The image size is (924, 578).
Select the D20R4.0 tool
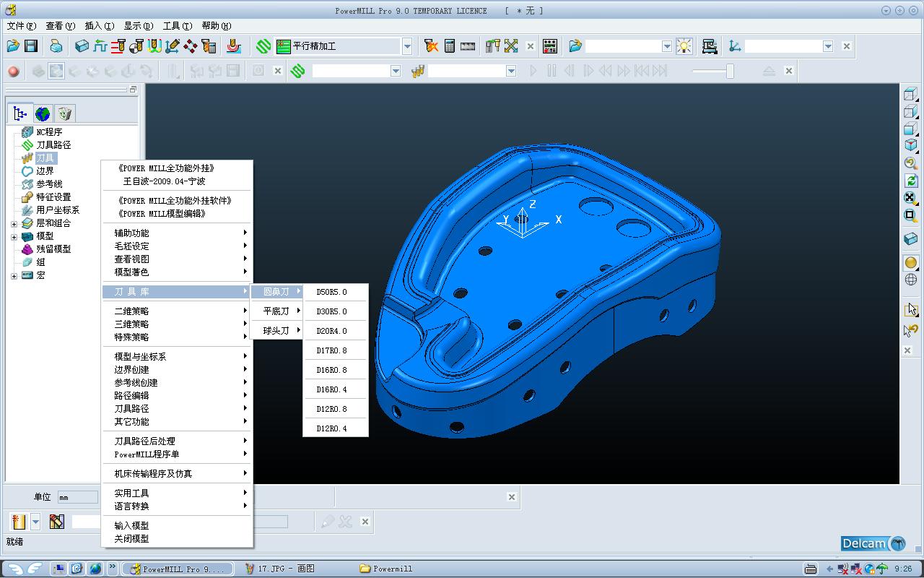pyautogui.click(x=336, y=331)
